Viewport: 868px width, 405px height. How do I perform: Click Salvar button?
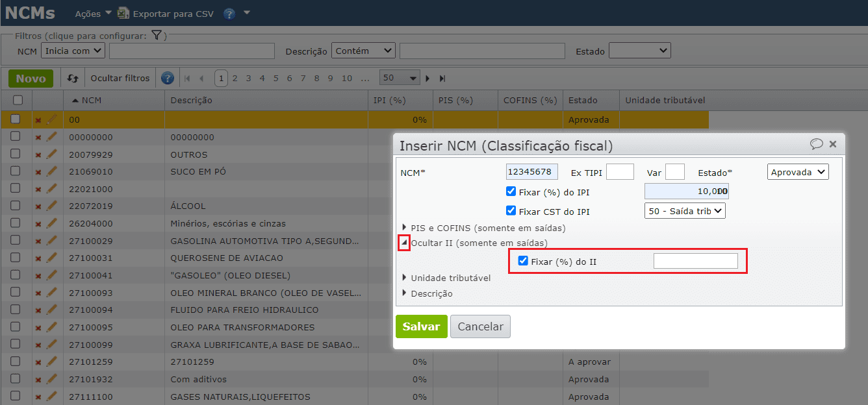[422, 326]
